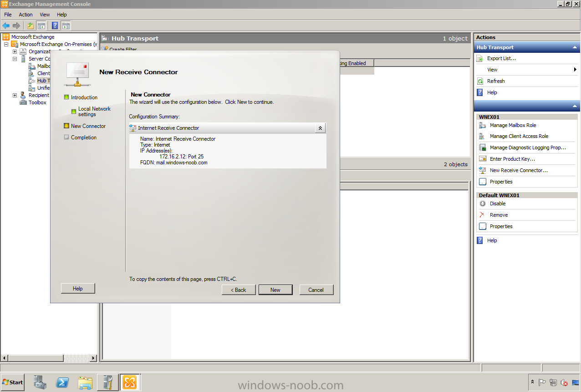The height and width of the screenshot is (392, 581).
Task: Click the Manage Mailbox Role icon
Action: point(483,125)
